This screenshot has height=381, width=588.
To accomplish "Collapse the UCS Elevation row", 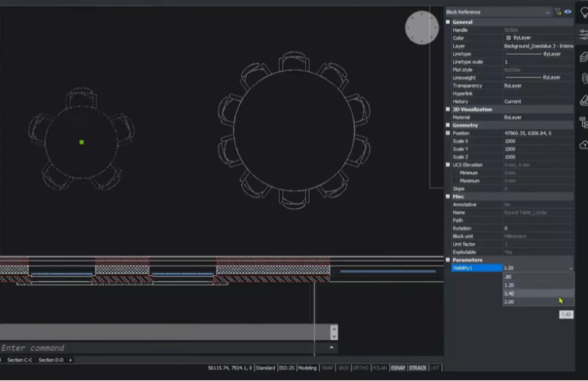I will tap(448, 165).
